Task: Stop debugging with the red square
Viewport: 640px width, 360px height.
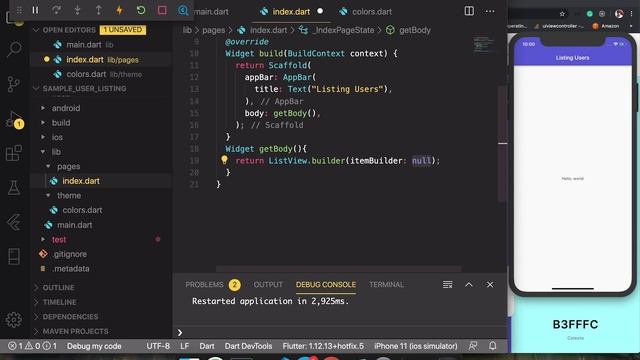Action: 162,10
